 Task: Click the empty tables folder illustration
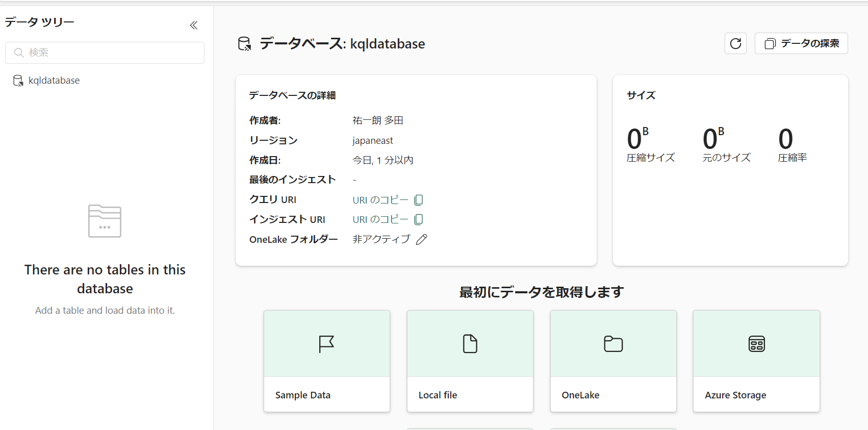click(105, 221)
